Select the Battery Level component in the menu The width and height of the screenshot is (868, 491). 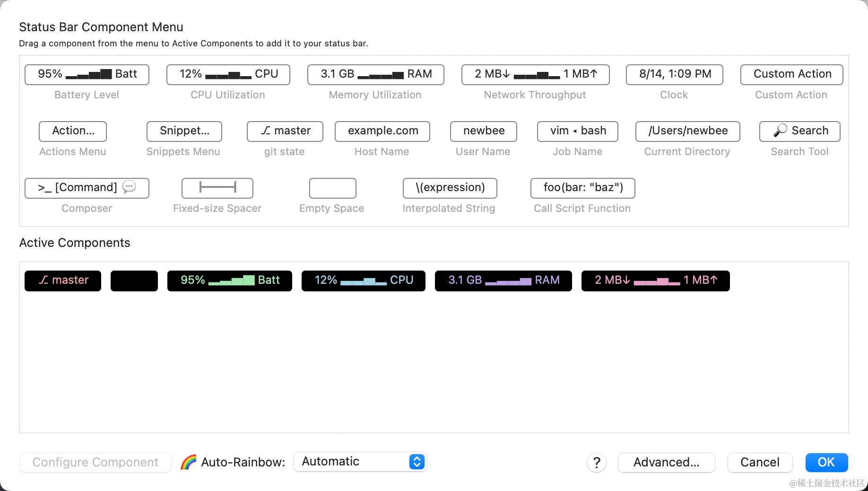[87, 74]
